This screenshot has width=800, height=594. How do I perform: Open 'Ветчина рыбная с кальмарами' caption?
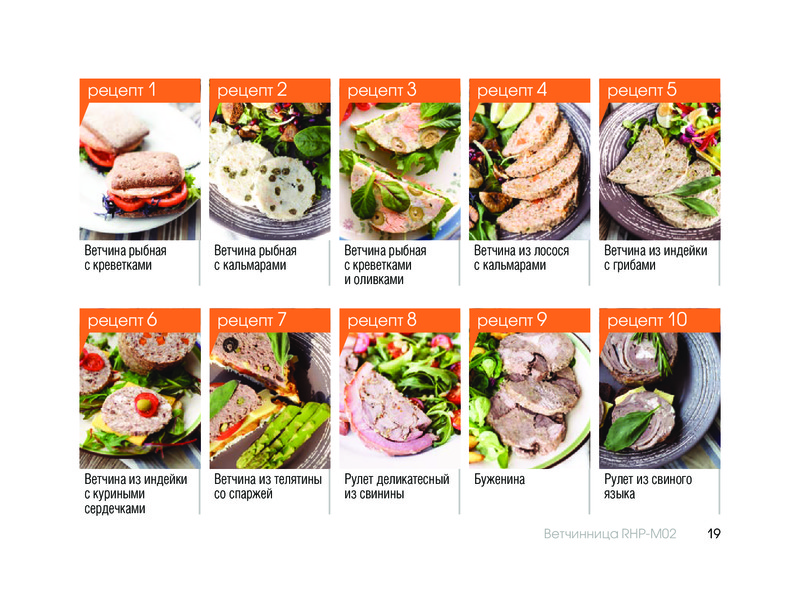click(255, 258)
